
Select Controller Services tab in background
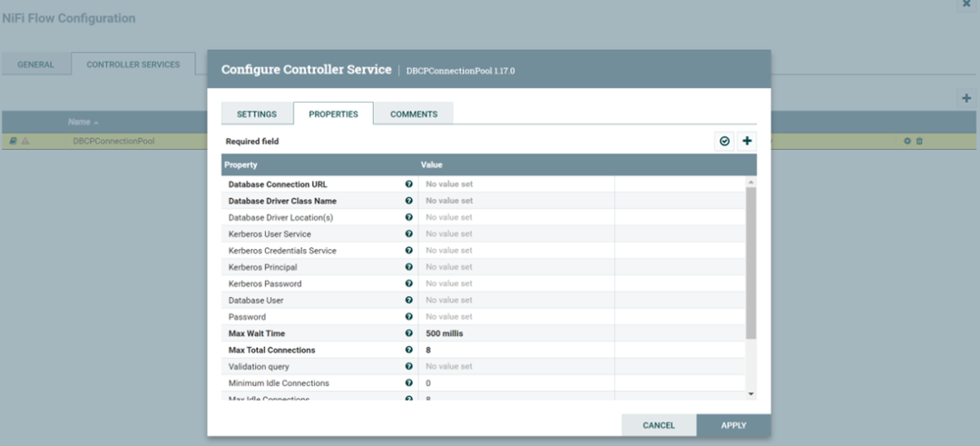[x=133, y=64]
